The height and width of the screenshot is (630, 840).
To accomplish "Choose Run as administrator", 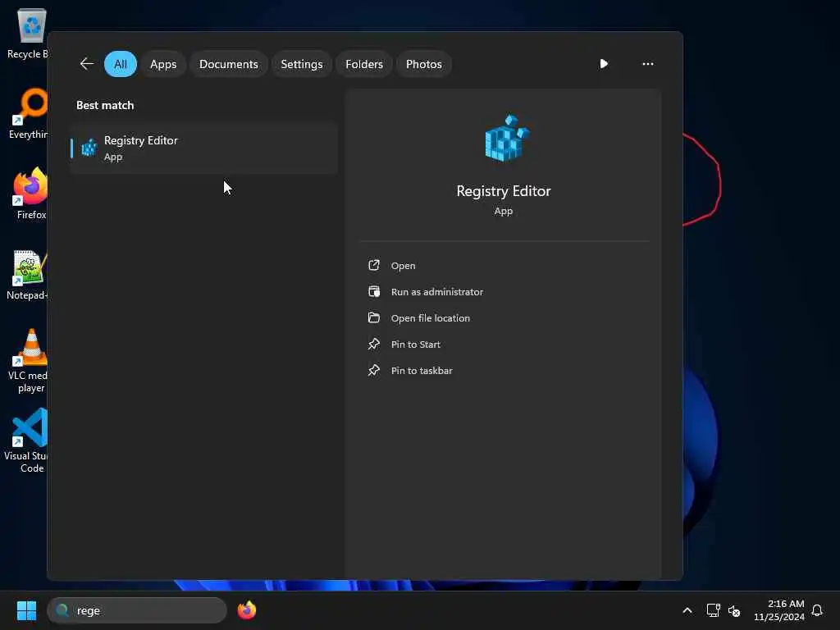I will click(437, 292).
